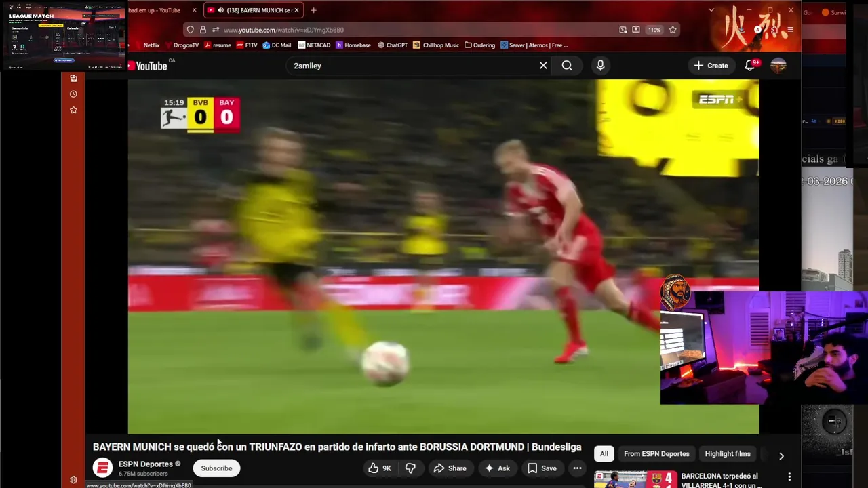
Task: Select the 'All' filter chip
Action: (x=604, y=454)
